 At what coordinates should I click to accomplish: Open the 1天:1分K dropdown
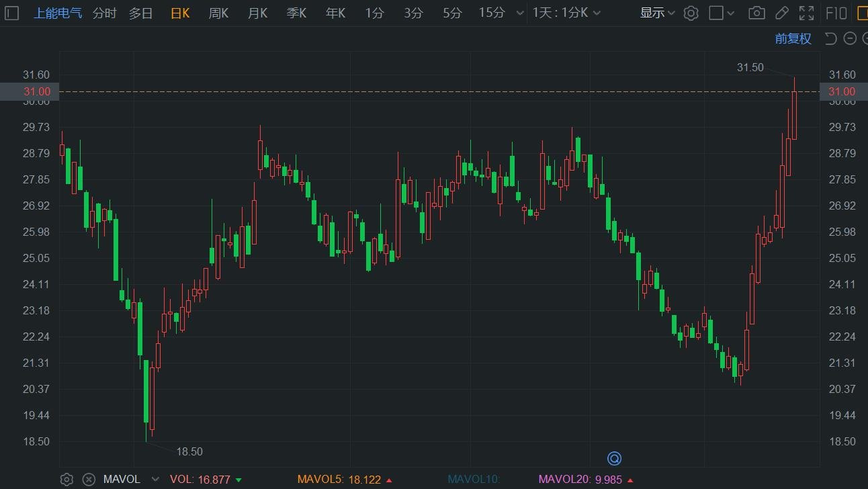pos(566,13)
